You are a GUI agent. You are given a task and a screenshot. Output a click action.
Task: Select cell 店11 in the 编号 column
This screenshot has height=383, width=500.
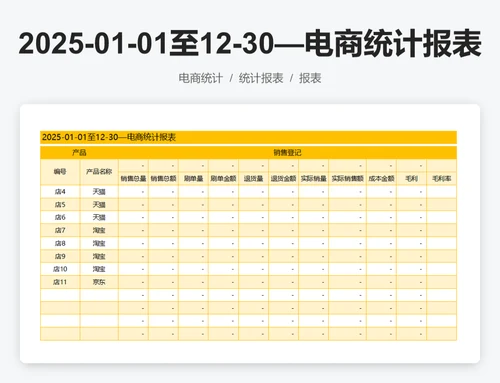60,282
